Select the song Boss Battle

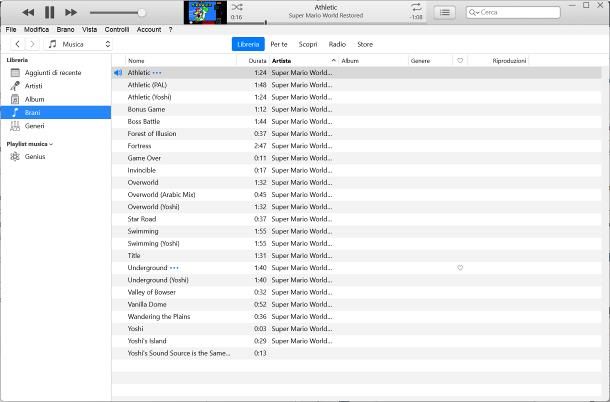pyautogui.click(x=356, y=121)
